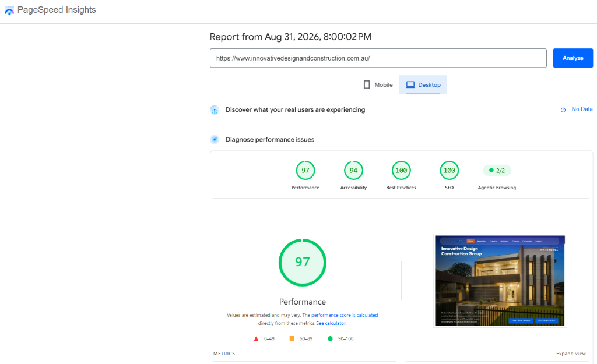Click the Diagnose performance issues text
This screenshot has width=597, height=364.
(270, 140)
